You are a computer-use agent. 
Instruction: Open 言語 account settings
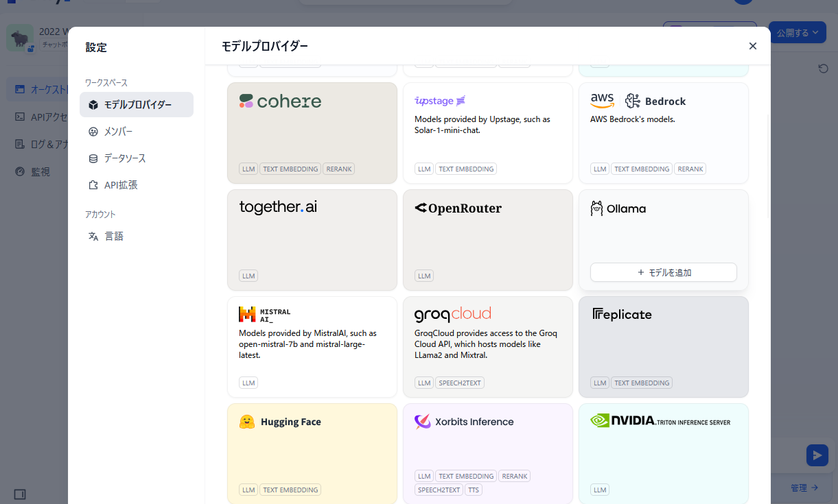(137, 237)
